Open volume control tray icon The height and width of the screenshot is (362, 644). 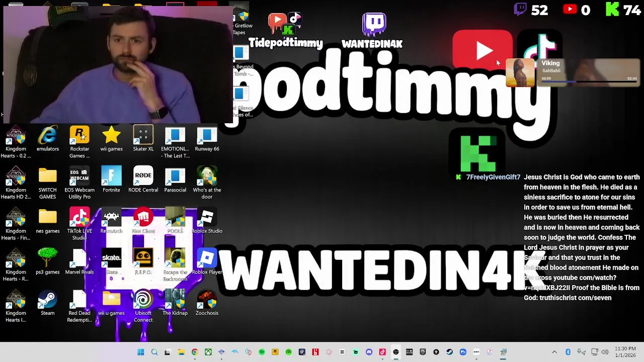coord(605,352)
